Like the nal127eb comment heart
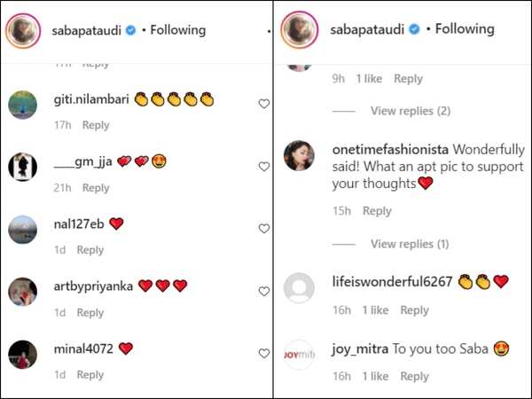This screenshot has height=399, width=532. click(263, 229)
